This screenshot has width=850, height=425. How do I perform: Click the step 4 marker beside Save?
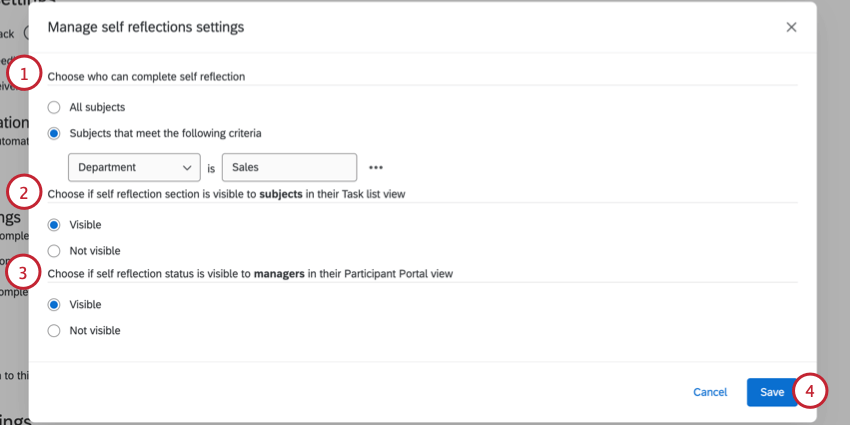click(x=812, y=391)
